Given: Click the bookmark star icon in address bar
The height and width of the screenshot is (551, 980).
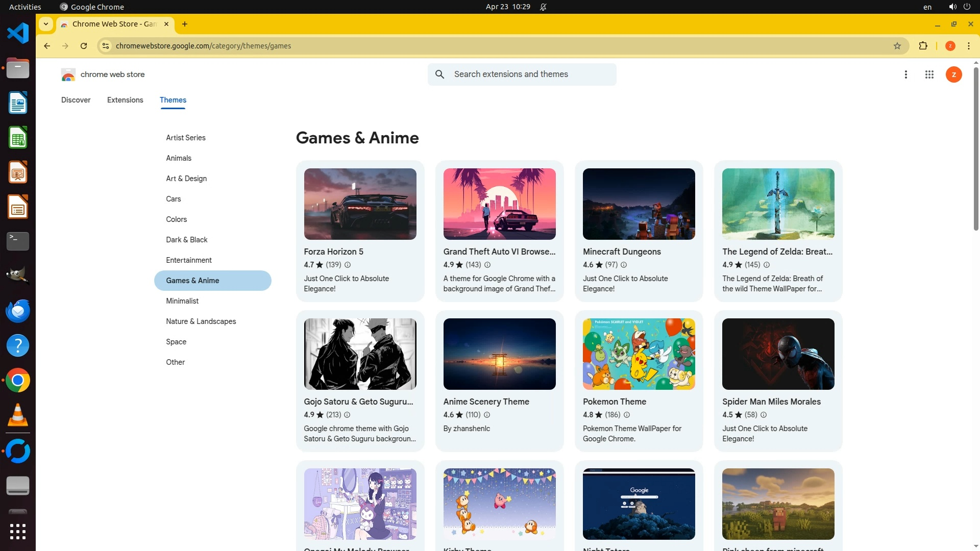Looking at the screenshot, I should (897, 46).
